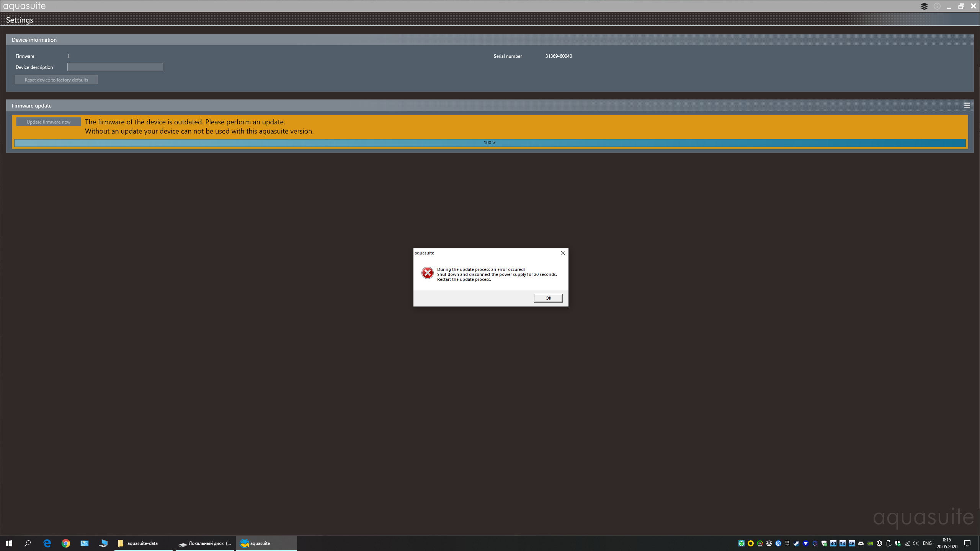
Task: Open the NVIDIA tray icon
Action: tap(870, 543)
